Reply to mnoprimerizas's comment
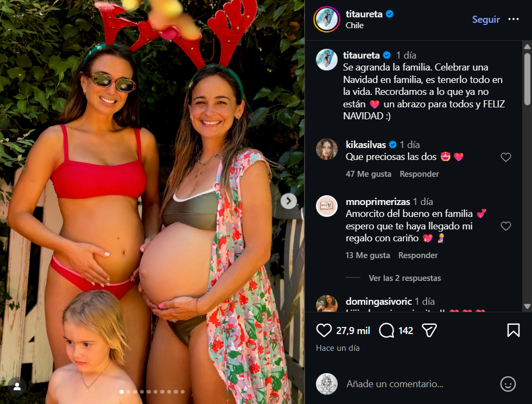 tap(418, 255)
